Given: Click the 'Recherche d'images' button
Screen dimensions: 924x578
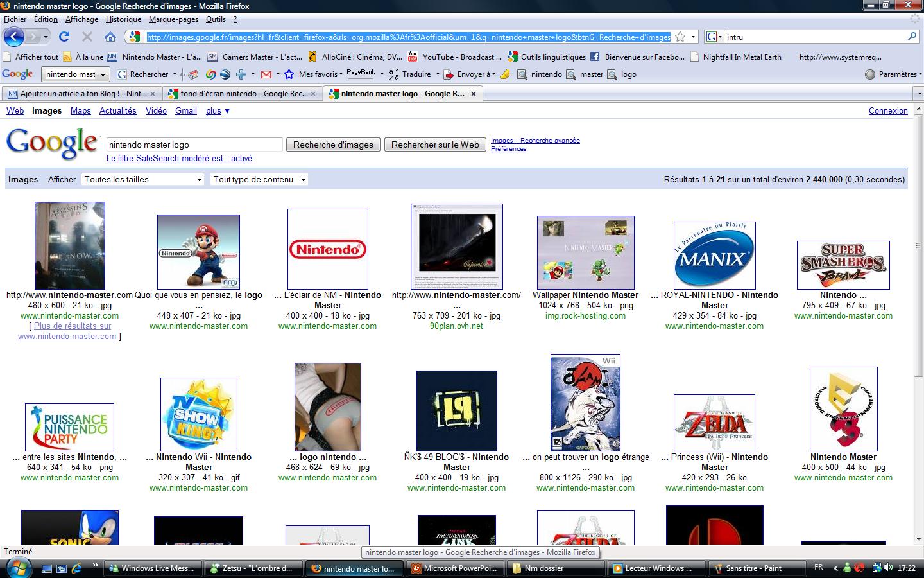Looking at the screenshot, I should point(333,144).
